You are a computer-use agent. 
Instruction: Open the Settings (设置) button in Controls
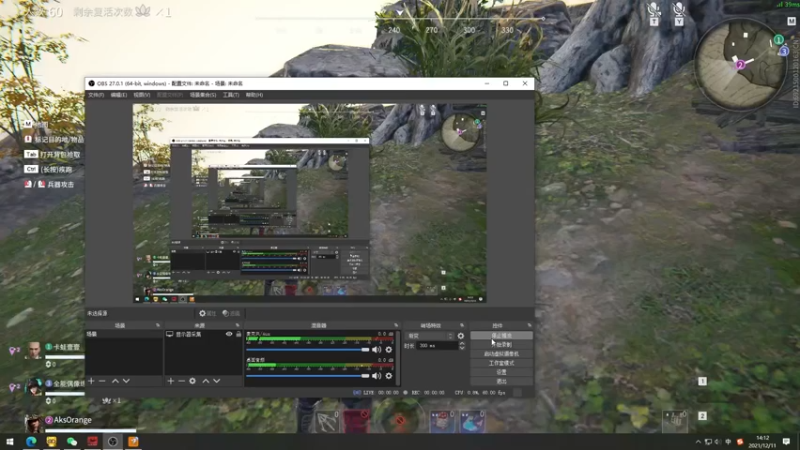[502, 372]
